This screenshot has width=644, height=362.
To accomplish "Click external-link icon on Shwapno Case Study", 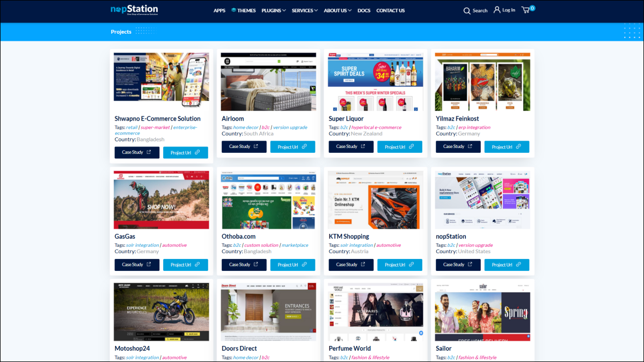I will pyautogui.click(x=149, y=152).
